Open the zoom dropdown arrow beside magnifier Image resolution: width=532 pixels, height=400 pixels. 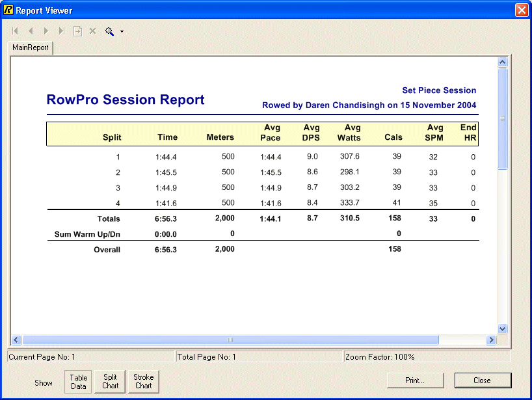tap(122, 32)
